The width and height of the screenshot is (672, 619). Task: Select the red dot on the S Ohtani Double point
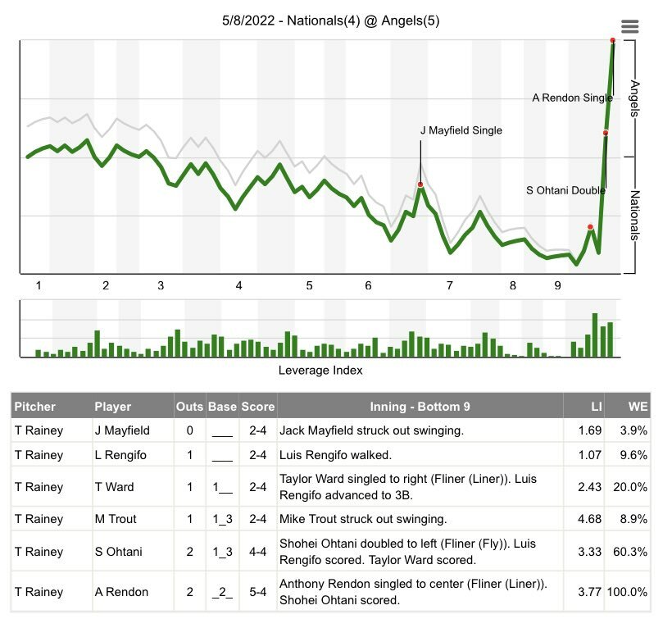pos(606,133)
